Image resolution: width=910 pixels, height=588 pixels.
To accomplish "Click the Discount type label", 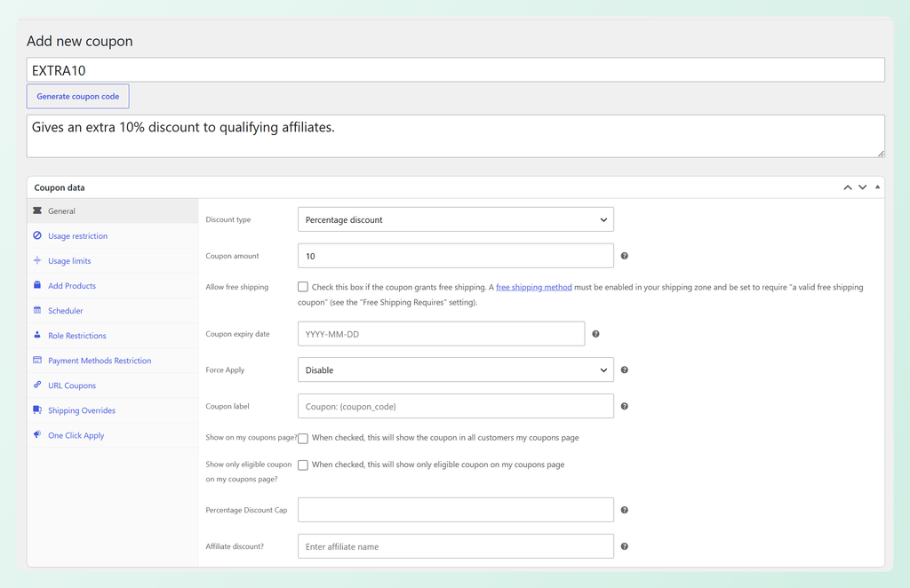I will pyautogui.click(x=228, y=219).
